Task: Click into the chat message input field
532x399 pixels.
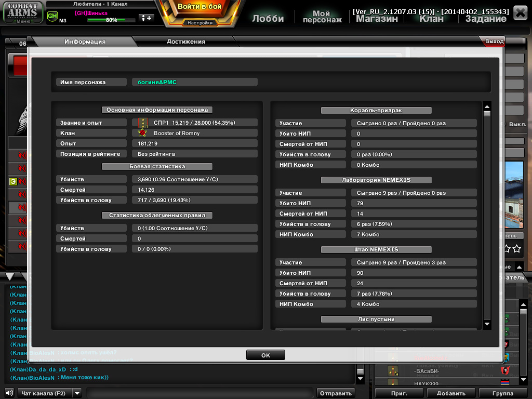Action: 200,393
